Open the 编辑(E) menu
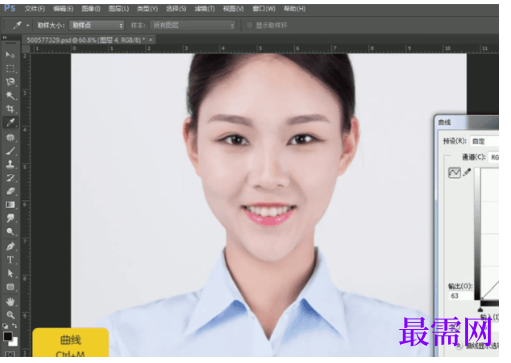Viewport: 511px width, 363px height. click(63, 9)
